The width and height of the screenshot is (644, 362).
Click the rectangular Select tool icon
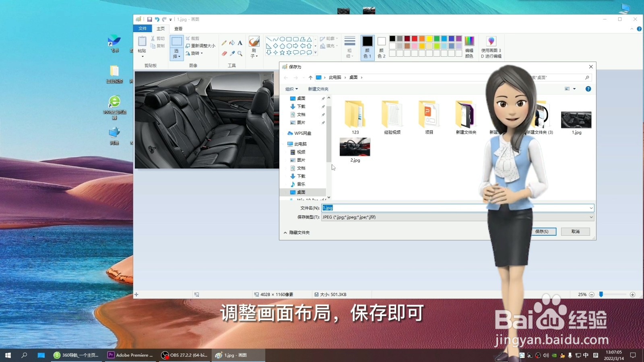[176, 42]
